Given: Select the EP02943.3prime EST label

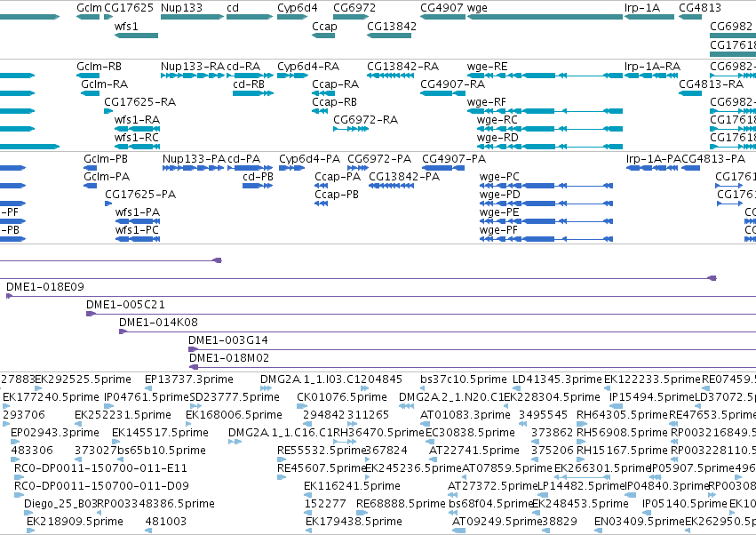Looking at the screenshot, I should 55,433.
